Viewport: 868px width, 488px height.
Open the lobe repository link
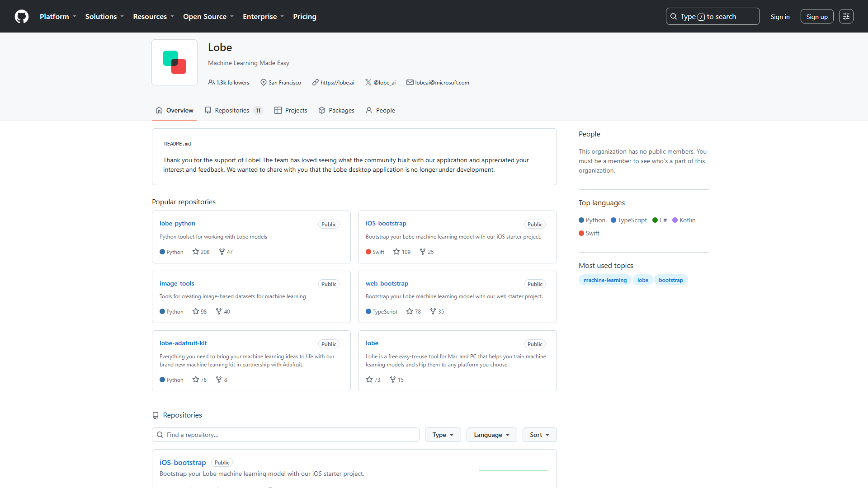[x=372, y=343]
